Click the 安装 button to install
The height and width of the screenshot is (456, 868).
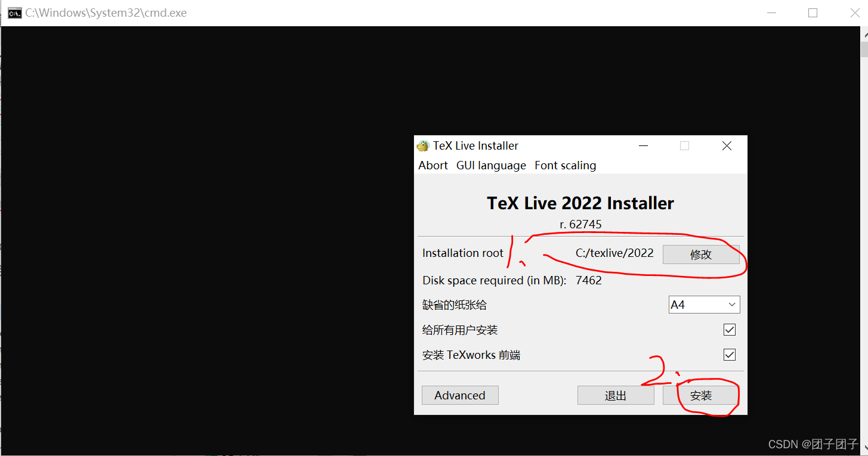coord(701,395)
